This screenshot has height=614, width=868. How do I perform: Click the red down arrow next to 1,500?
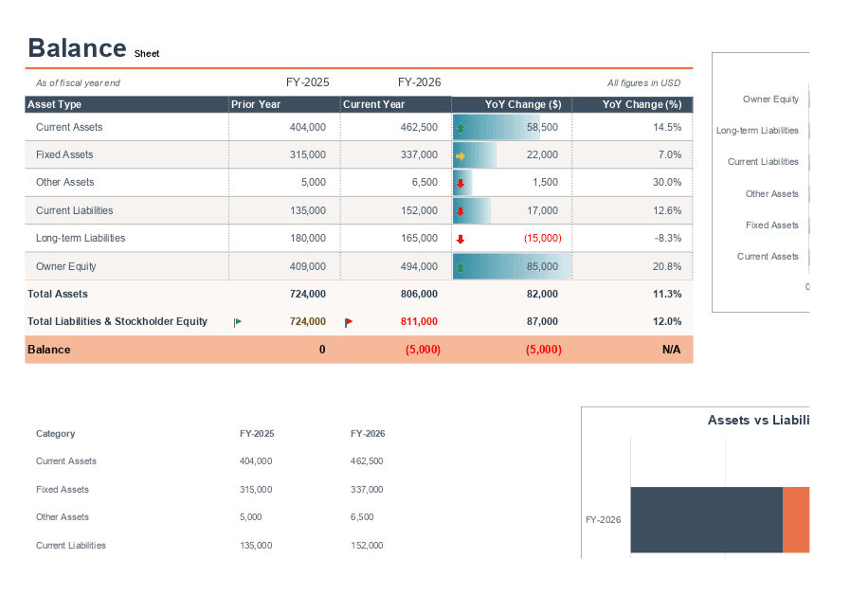click(x=460, y=182)
